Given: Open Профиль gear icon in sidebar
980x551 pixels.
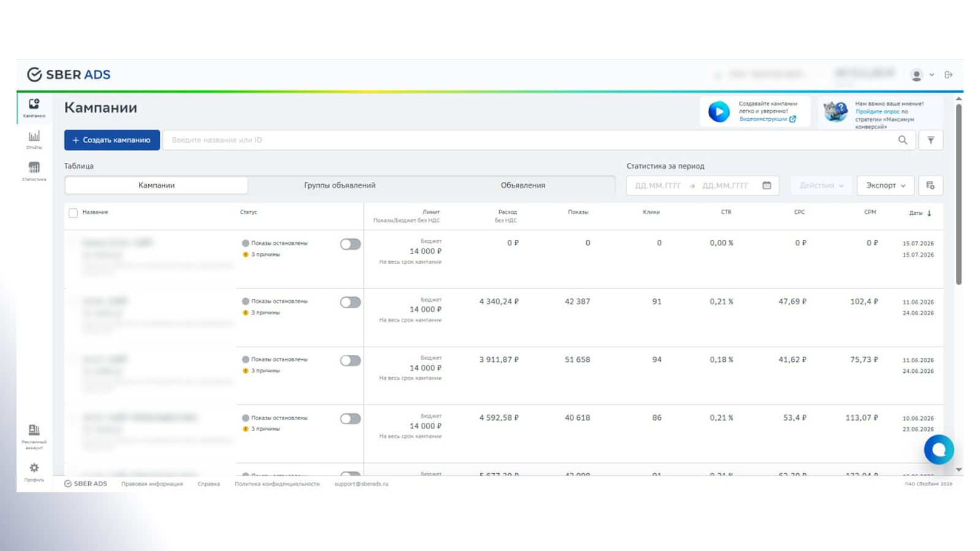Looking at the screenshot, I should click(x=34, y=472).
